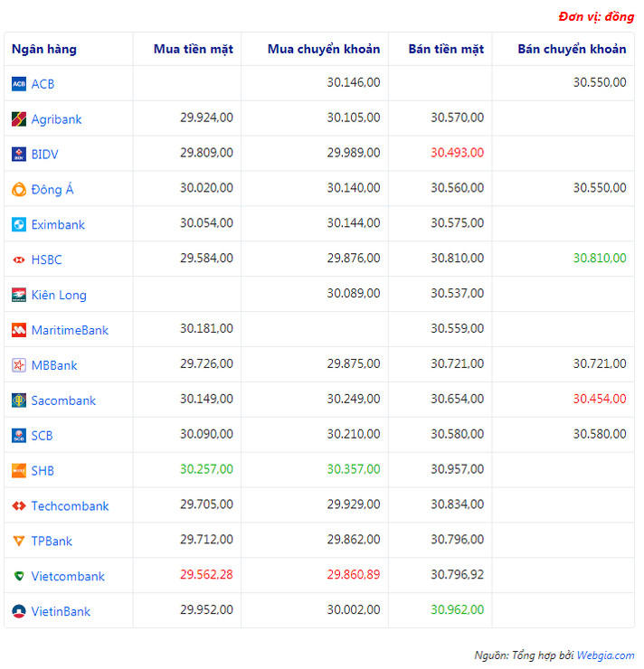Click the Techcombank logo icon
Image resolution: width=644 pixels, height=669 pixels.
click(18, 506)
